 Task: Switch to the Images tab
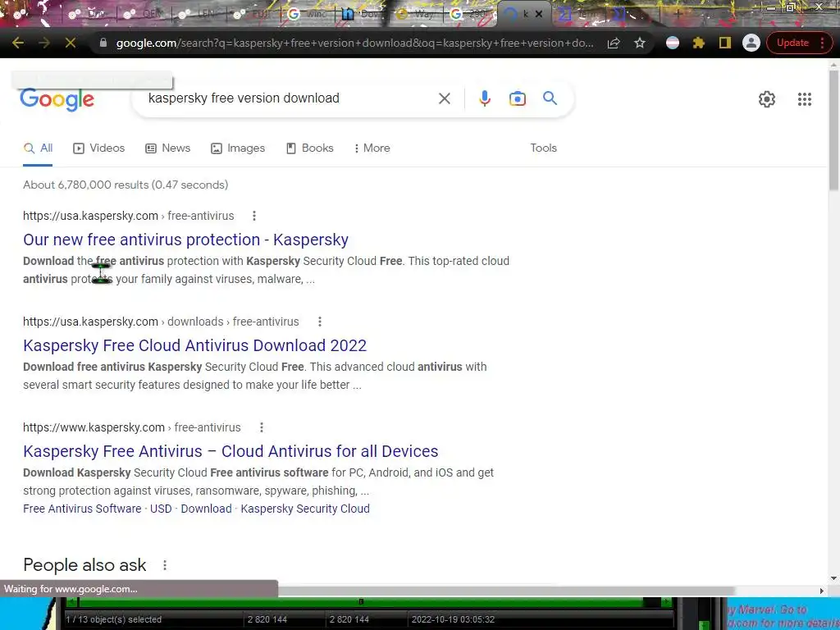coord(238,148)
